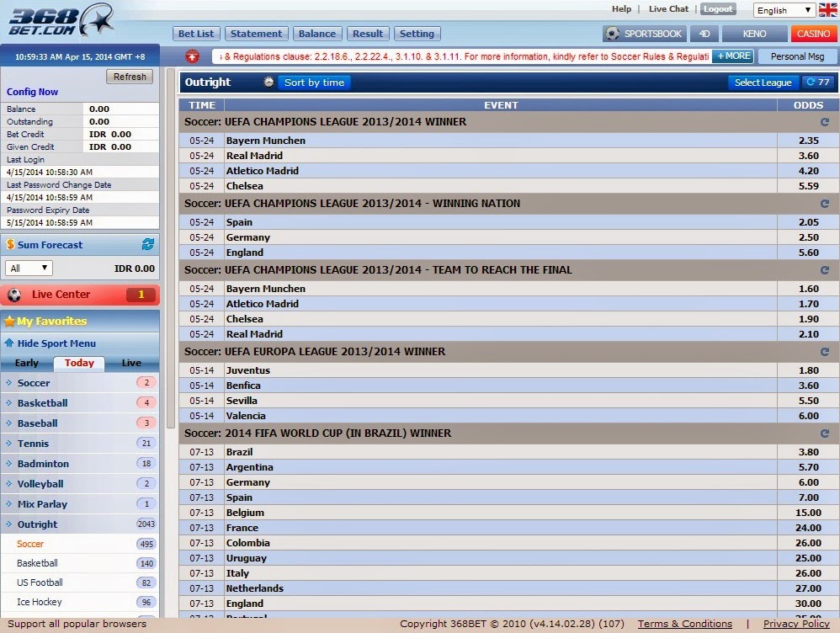Expand the Tennis sport menu
This screenshot has width=840, height=633.
pyautogui.click(x=80, y=444)
